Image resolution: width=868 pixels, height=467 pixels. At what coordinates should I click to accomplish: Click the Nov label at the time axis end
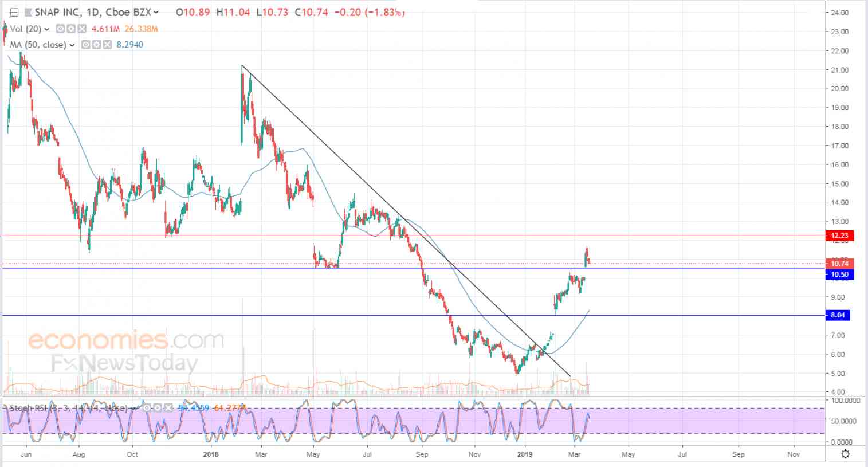coord(794,454)
